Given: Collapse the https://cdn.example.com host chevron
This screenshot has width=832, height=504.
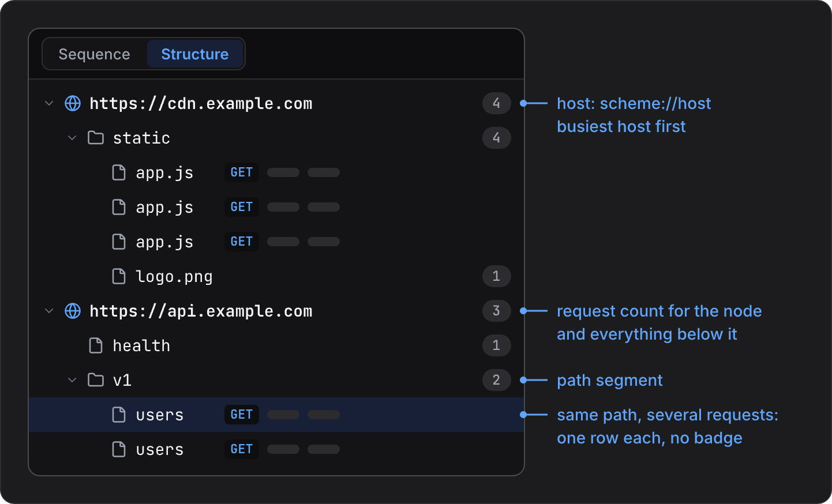Looking at the screenshot, I should click(x=49, y=103).
